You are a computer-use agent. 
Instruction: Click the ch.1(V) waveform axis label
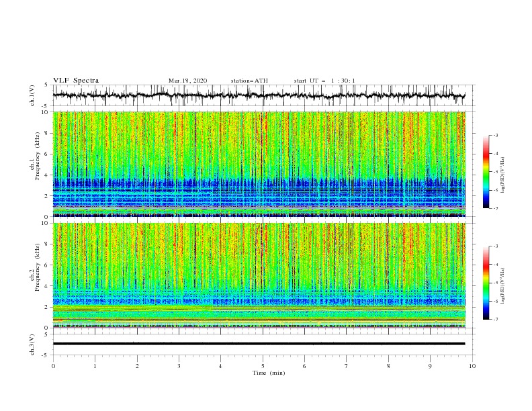tap(32, 95)
